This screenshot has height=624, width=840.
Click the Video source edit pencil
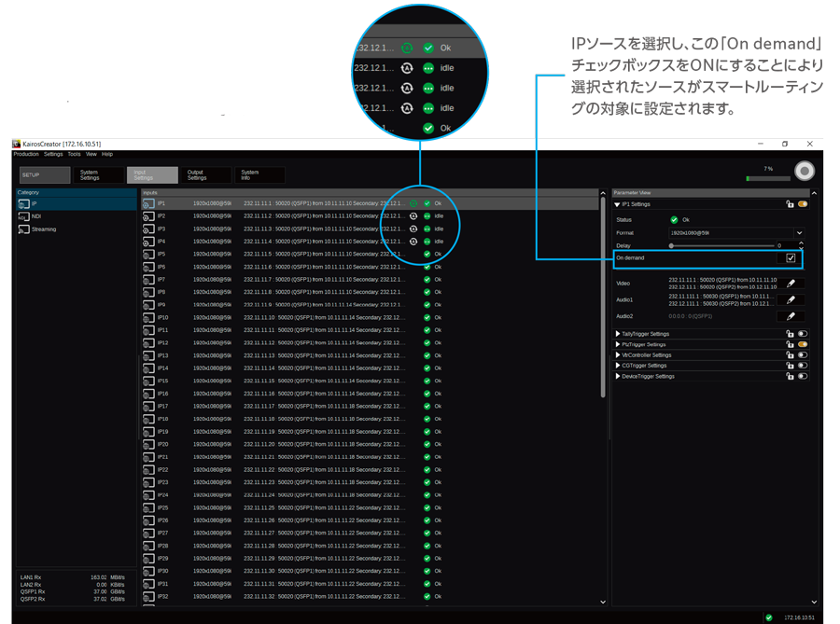pos(791,284)
